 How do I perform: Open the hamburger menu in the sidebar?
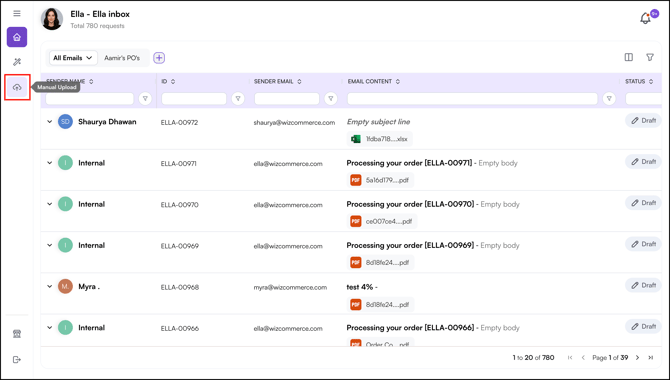click(17, 14)
